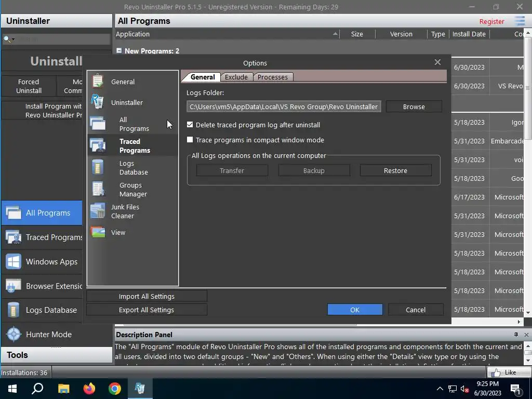Show hidden tray icons chevron
Image resolution: width=532 pixels, height=399 pixels.
click(440, 389)
